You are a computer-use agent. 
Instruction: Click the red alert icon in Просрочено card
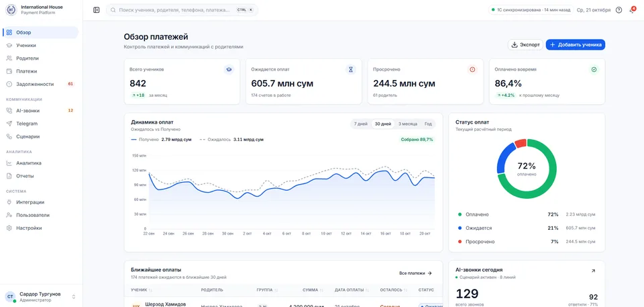[472, 70]
